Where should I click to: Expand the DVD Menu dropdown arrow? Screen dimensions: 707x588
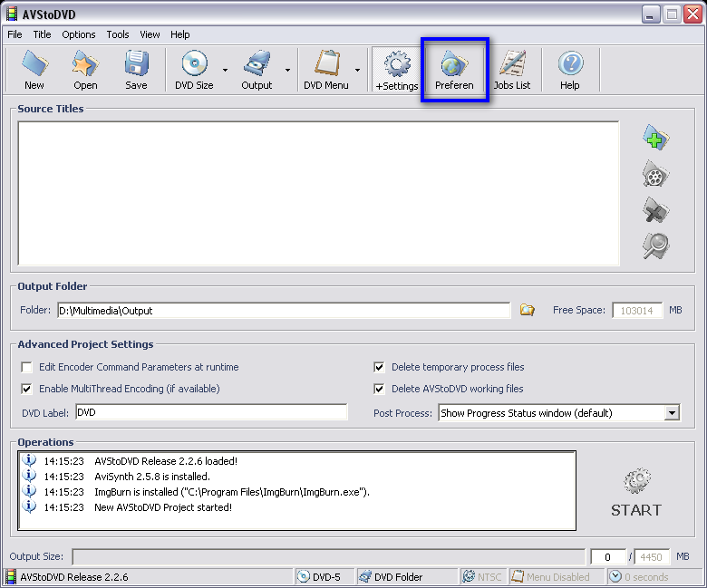pyautogui.click(x=357, y=71)
